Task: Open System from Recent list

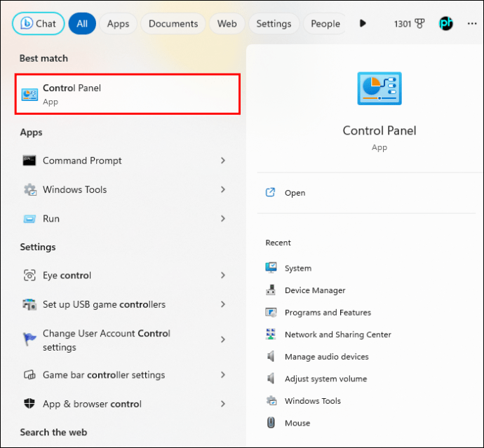Action: (x=298, y=268)
